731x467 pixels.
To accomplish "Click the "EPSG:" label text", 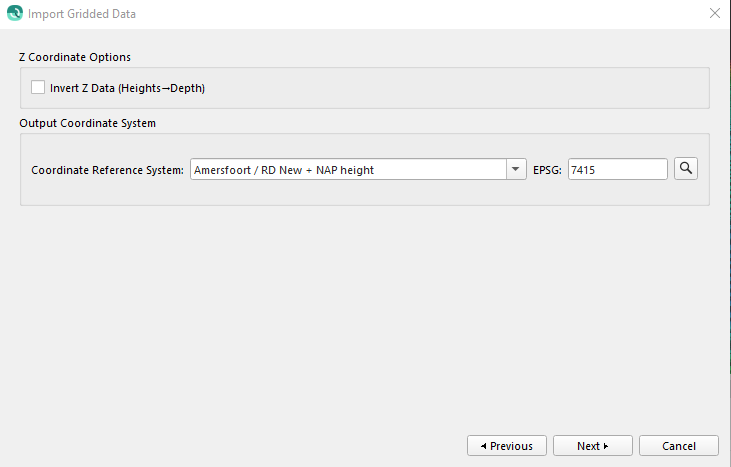I will point(549,170).
